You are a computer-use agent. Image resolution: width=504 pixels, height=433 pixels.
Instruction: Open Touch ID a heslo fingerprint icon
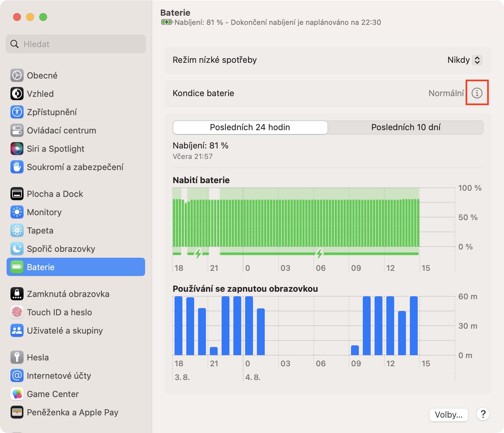tap(17, 312)
